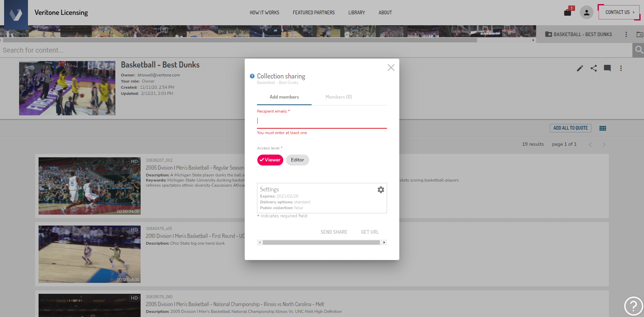Click clip ID 30638207_002

point(159,160)
